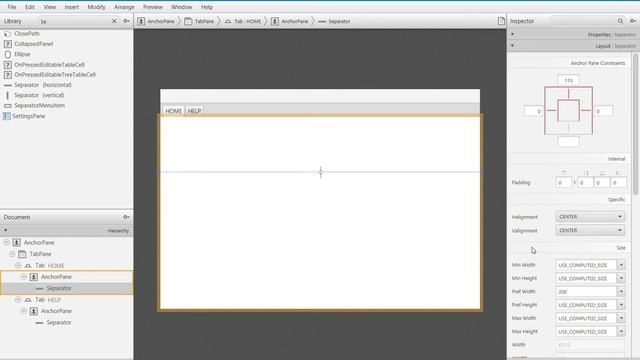The height and width of the screenshot is (360, 640).
Task: Click left anchor constraint field
Action: [533, 111]
